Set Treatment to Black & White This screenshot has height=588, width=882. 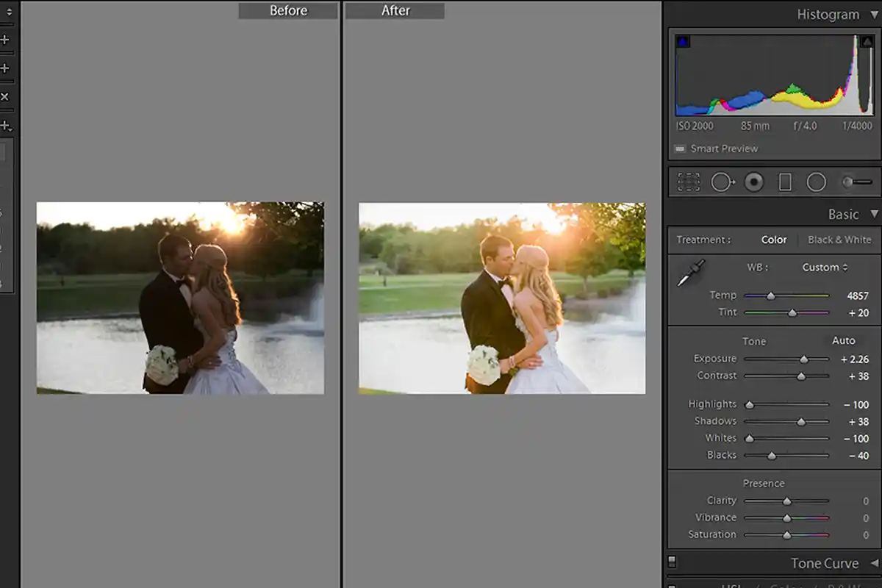pos(839,240)
